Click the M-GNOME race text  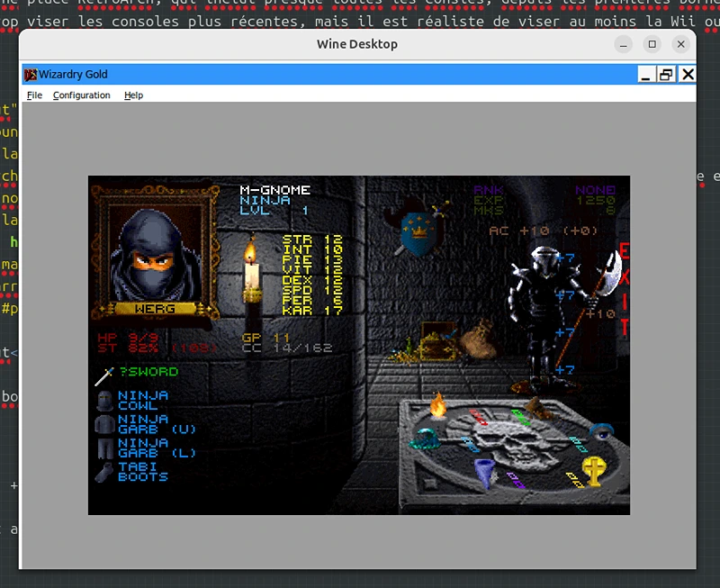[275, 190]
